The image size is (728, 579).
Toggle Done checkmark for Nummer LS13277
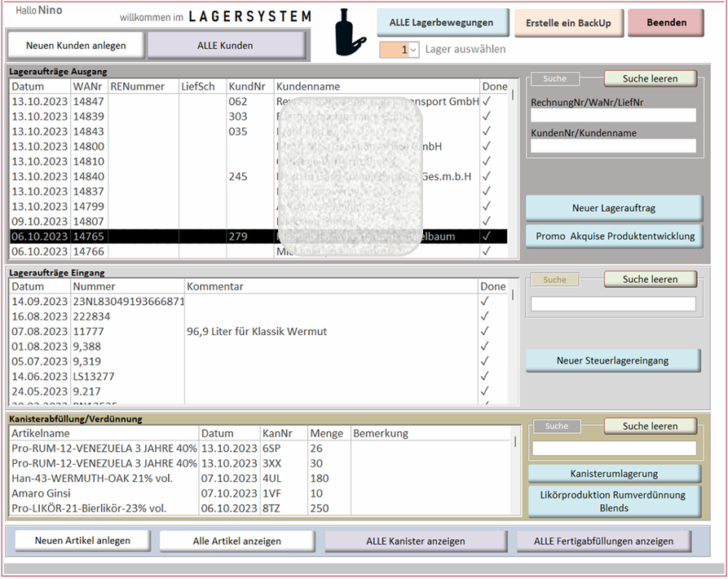pyautogui.click(x=485, y=376)
